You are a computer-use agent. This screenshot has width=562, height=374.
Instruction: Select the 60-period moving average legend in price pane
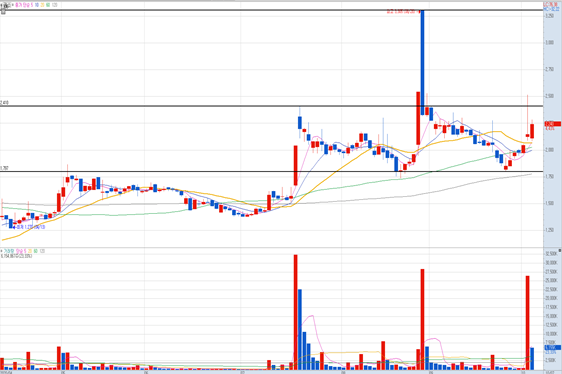[48, 5]
